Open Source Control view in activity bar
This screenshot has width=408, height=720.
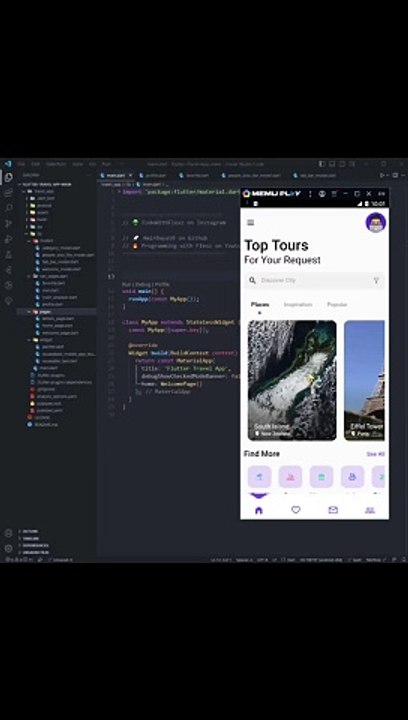[x=8, y=224]
